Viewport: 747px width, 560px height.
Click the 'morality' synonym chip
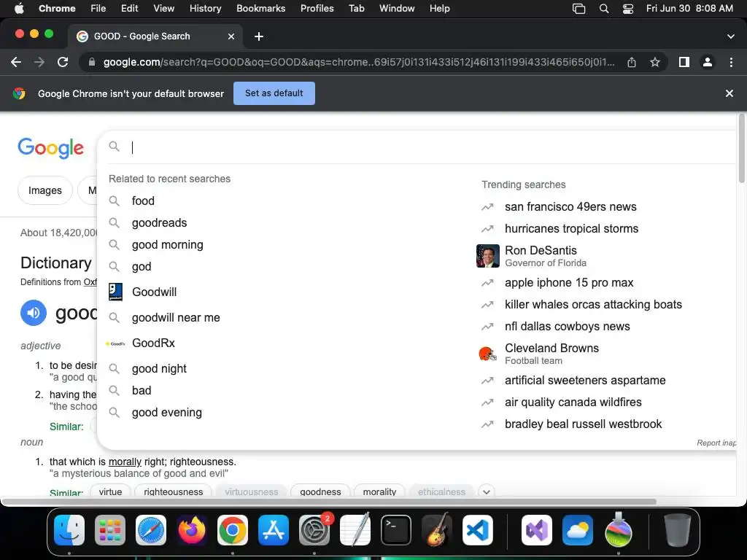tap(379, 492)
